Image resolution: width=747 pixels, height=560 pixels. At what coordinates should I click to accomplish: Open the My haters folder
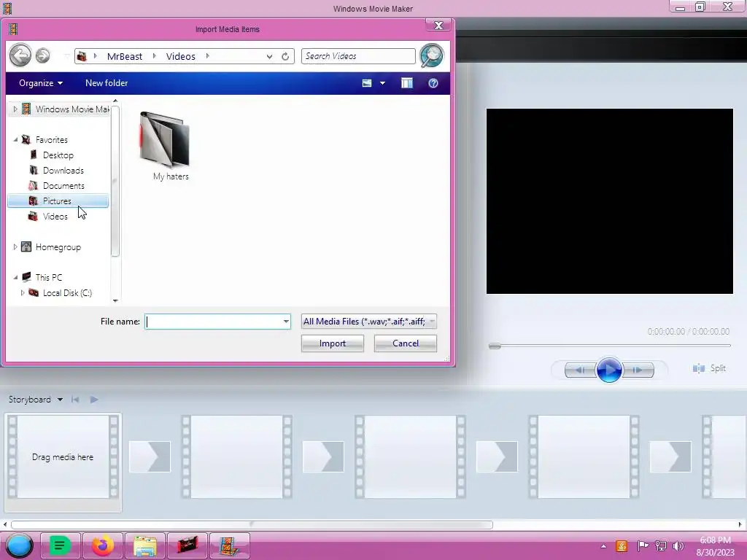point(166,146)
